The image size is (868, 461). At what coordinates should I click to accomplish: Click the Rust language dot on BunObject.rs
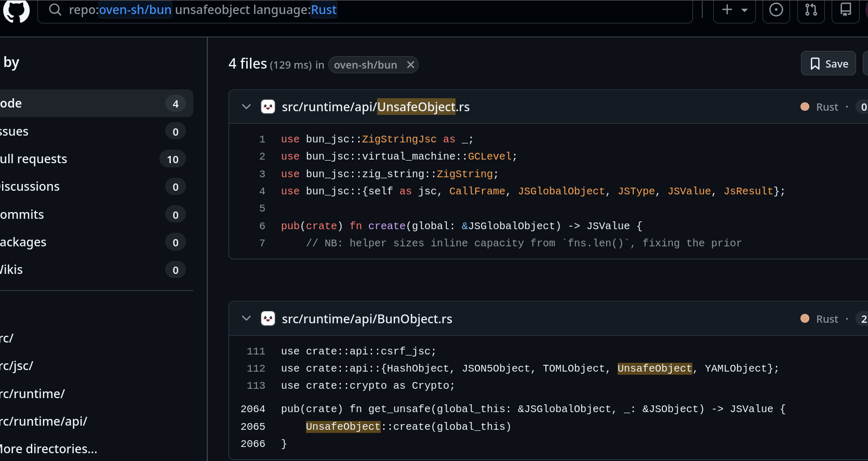(805, 319)
